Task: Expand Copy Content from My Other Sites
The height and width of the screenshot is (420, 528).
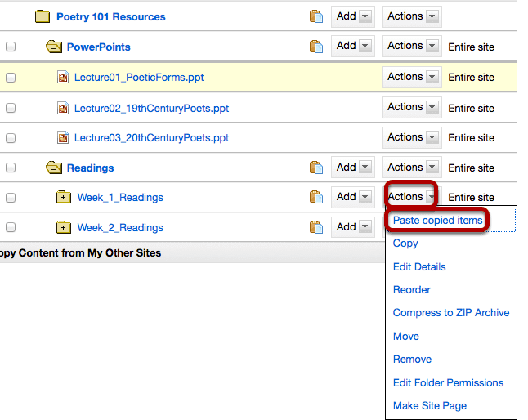Action: [80, 253]
